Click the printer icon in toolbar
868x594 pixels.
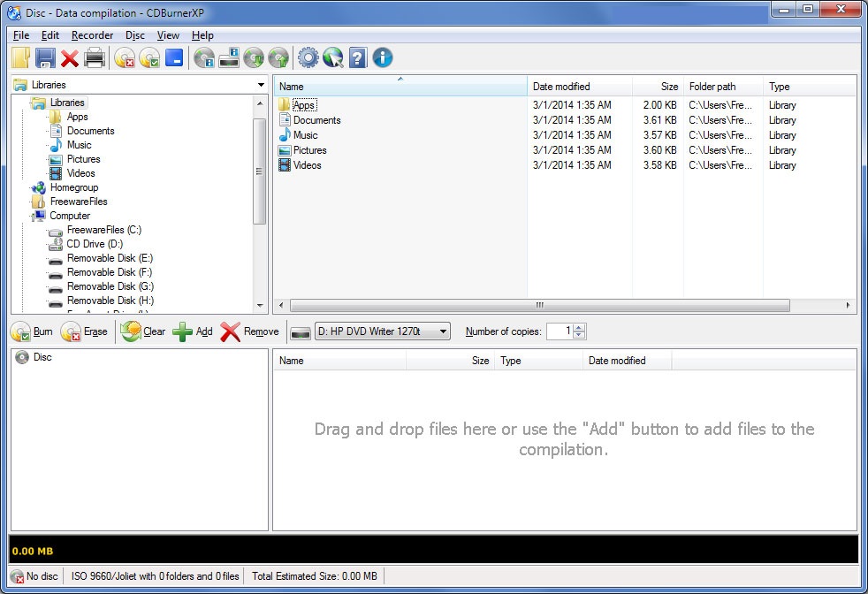pyautogui.click(x=95, y=57)
